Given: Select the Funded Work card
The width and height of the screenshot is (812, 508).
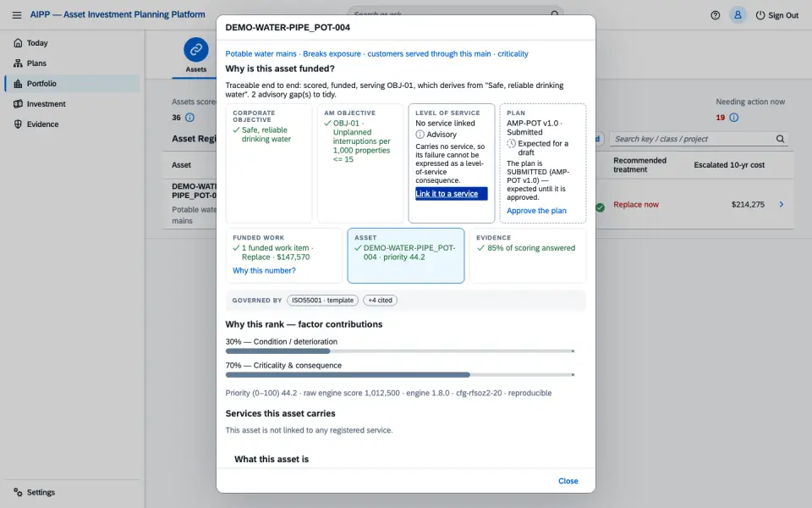Looking at the screenshot, I should click(x=284, y=256).
